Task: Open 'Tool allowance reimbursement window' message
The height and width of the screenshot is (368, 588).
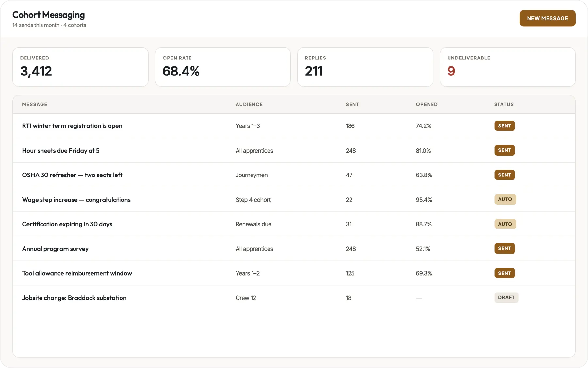Action: 77,273
